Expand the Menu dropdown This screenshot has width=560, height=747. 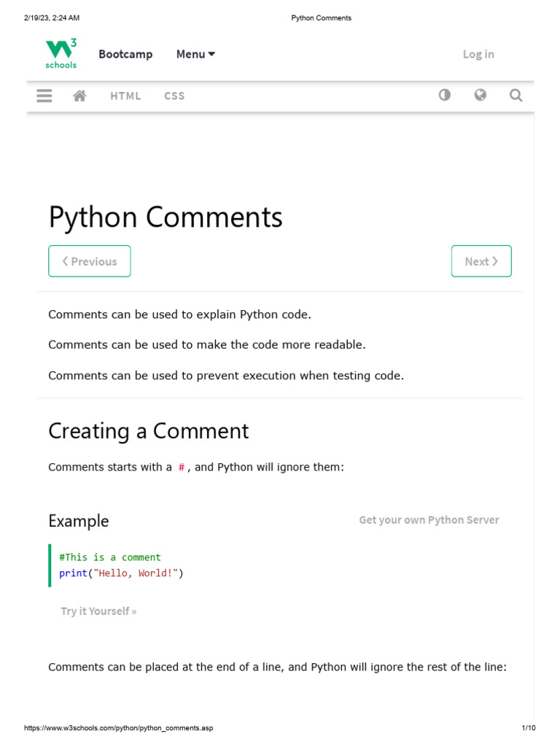195,54
